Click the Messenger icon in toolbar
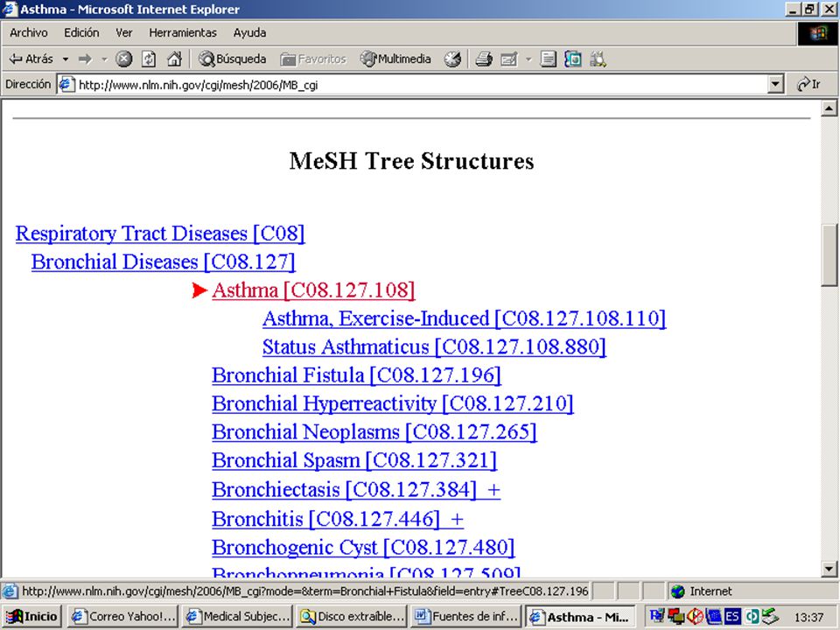 (x=572, y=59)
